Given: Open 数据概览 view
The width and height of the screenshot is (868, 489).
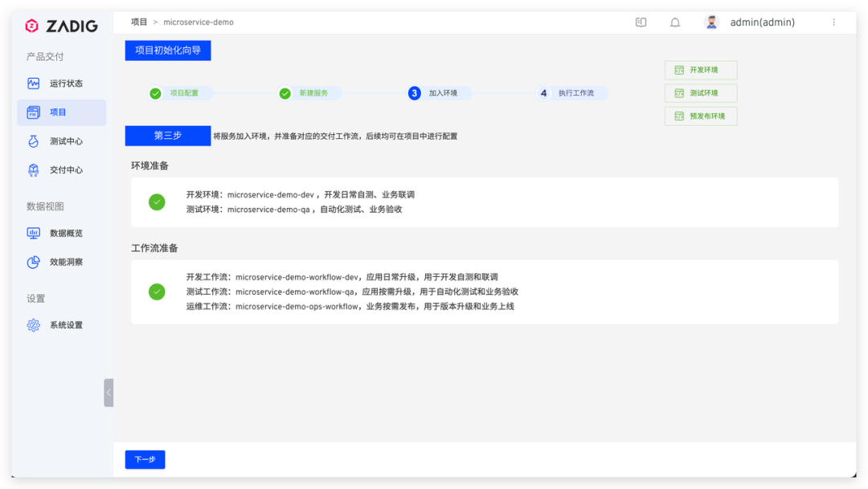Looking at the screenshot, I should 61,233.
